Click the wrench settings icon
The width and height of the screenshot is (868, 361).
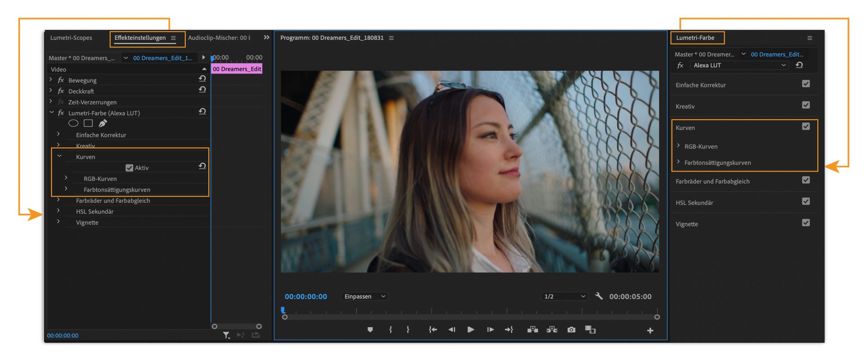[599, 296]
